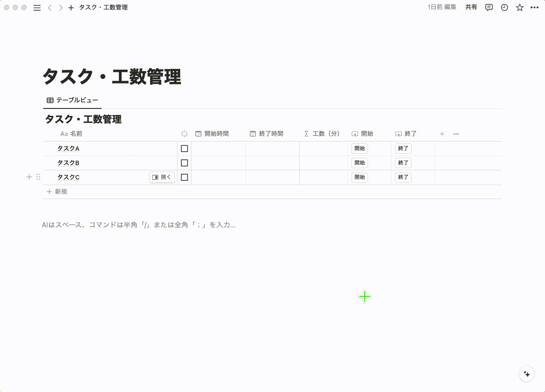Click 共有 to share the page

point(471,7)
